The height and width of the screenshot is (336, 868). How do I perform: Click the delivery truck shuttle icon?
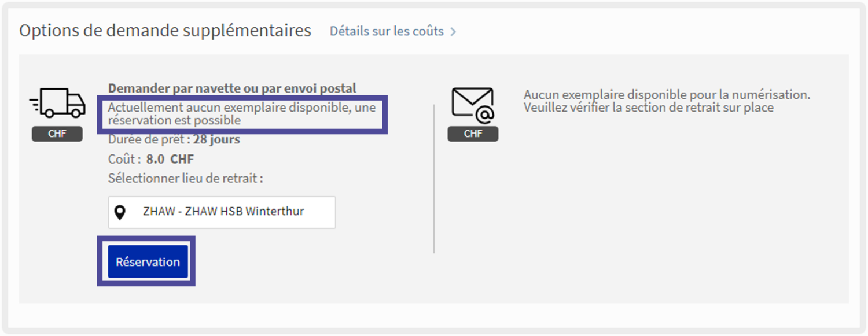coord(57,104)
